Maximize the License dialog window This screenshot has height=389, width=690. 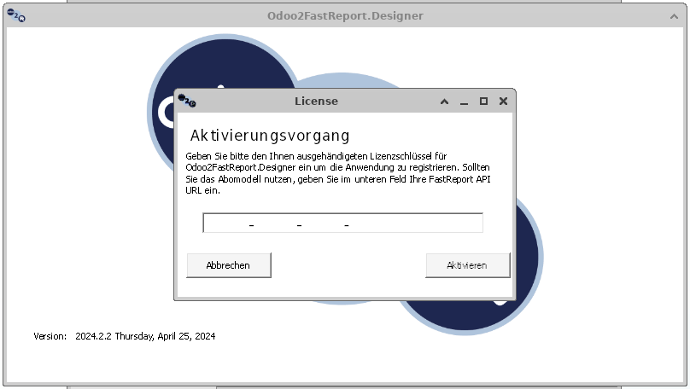point(484,101)
